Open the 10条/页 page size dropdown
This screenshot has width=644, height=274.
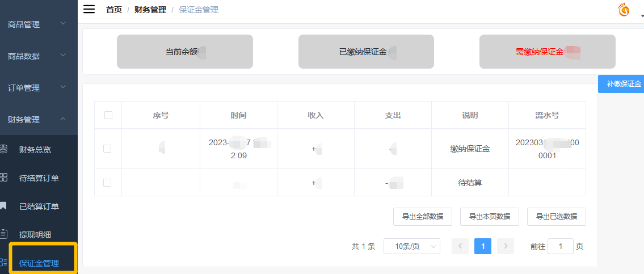point(412,246)
